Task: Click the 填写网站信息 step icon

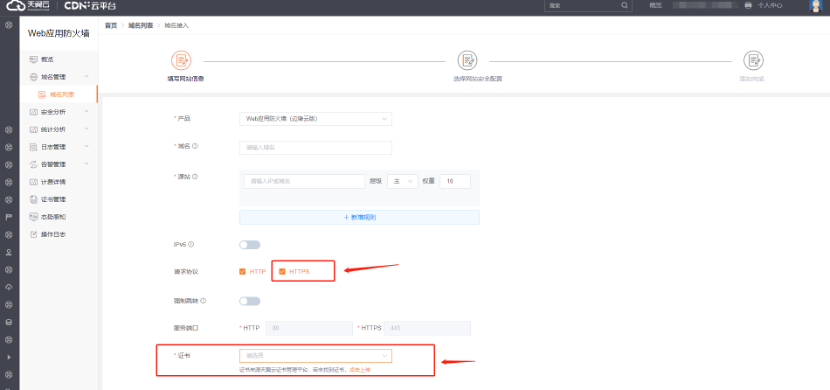Action: (181, 61)
